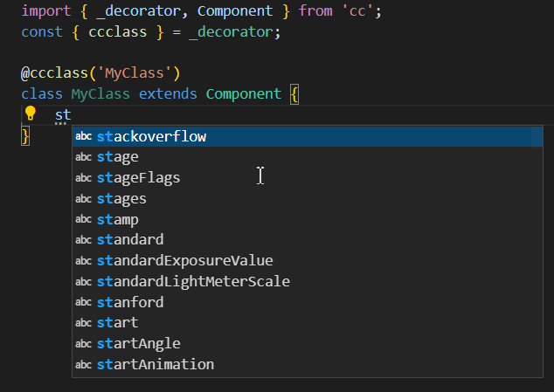Screen dimensions: 554x392
Task: Pick 'standardExposureValue' from the suggestions
Action: click(184, 260)
